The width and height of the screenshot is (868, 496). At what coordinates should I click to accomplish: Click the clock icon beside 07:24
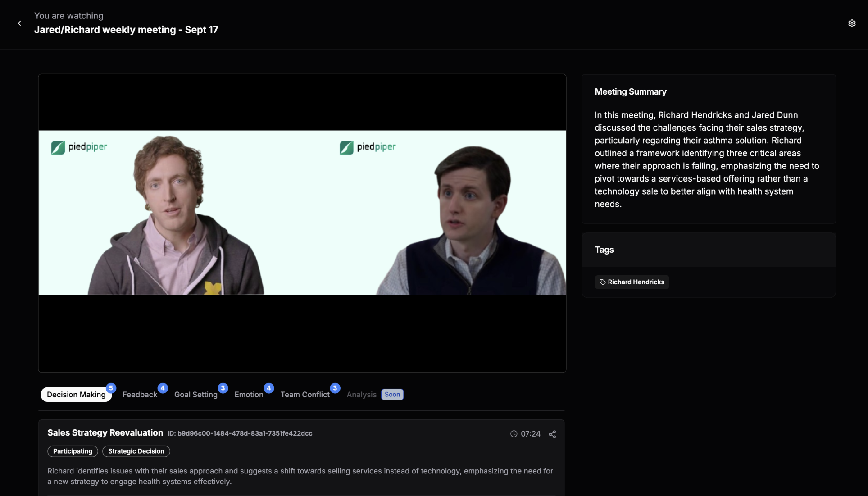point(514,434)
